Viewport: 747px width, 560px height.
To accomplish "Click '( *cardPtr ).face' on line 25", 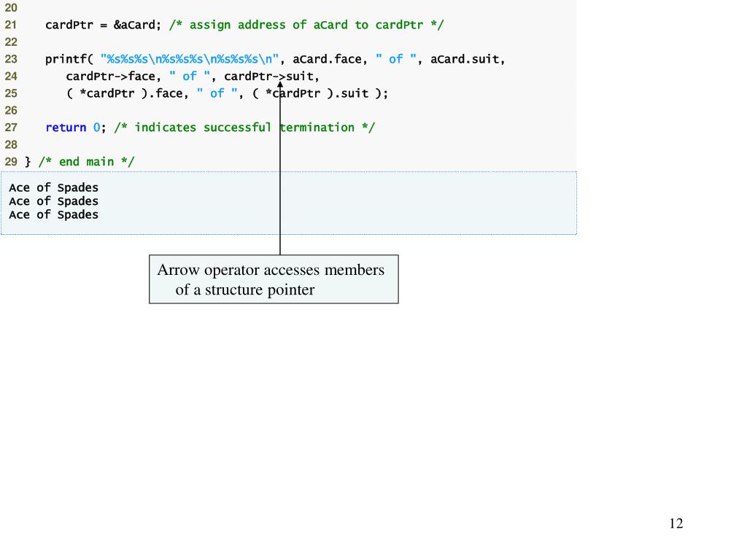I will click(x=124, y=93).
